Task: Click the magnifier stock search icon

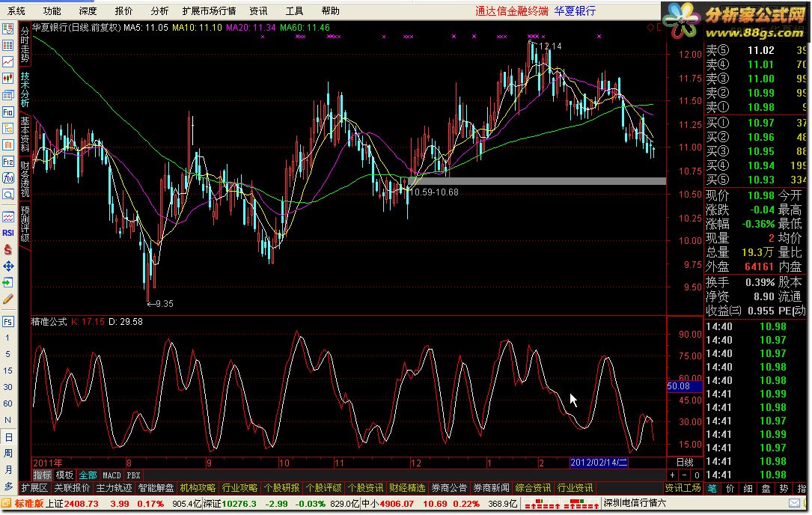Action: [7, 195]
